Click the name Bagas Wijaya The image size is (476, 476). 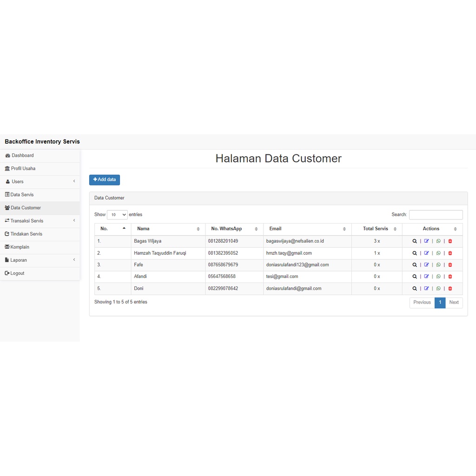(147, 241)
